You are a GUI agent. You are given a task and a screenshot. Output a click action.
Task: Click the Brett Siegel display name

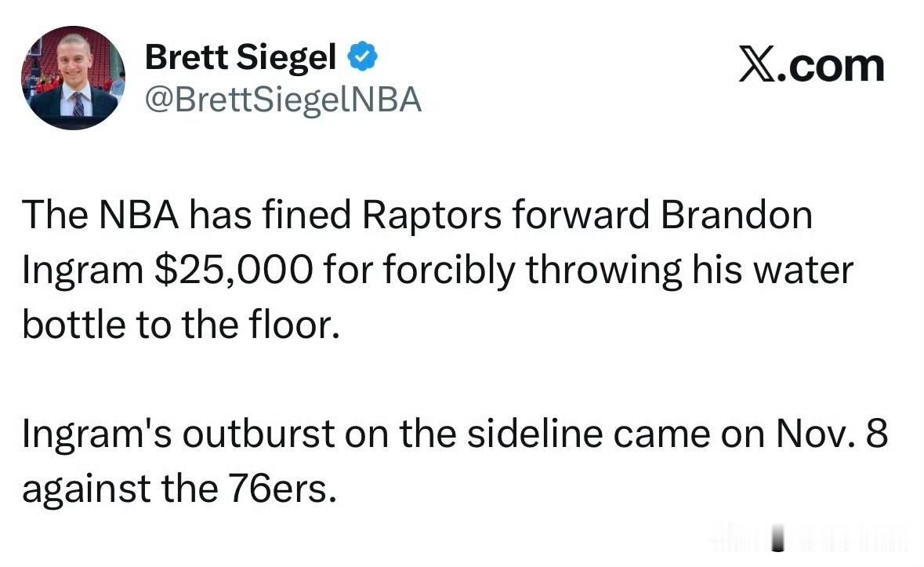click(241, 56)
